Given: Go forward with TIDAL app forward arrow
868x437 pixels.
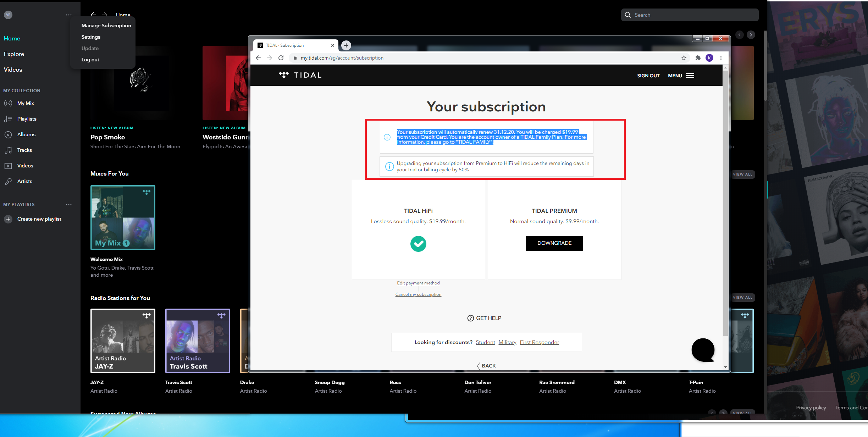Looking at the screenshot, I should (x=104, y=15).
